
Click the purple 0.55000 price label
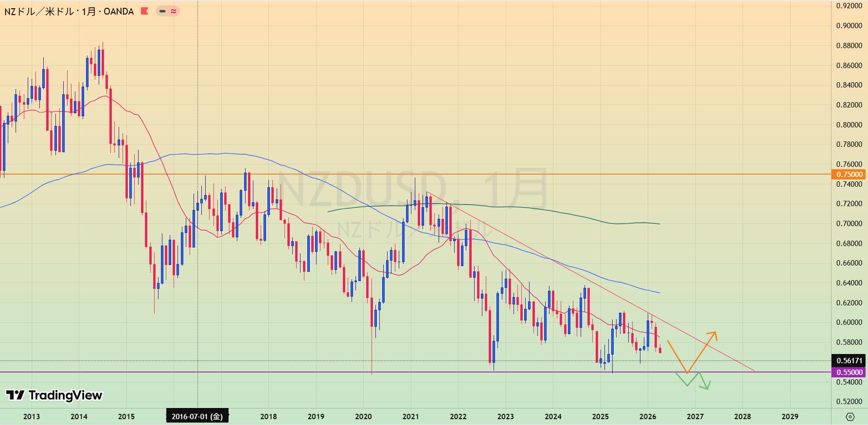pos(849,372)
